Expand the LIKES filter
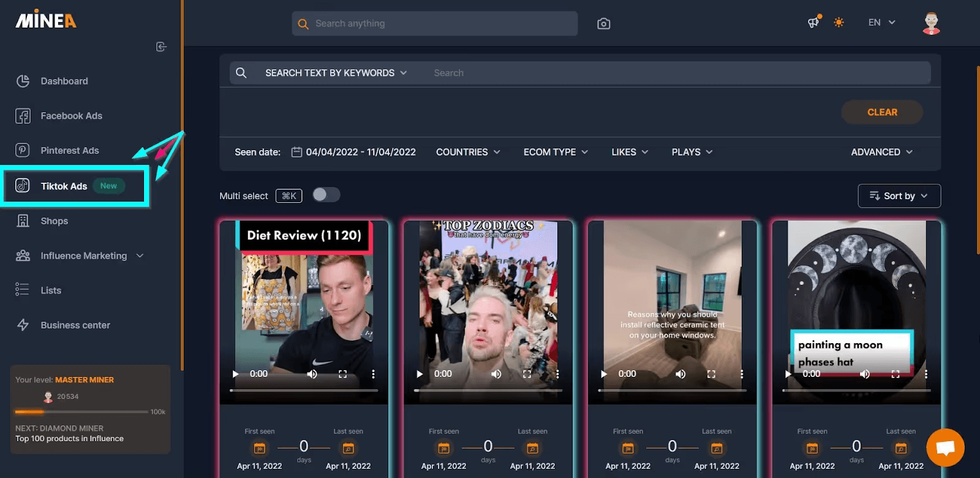 click(x=630, y=152)
